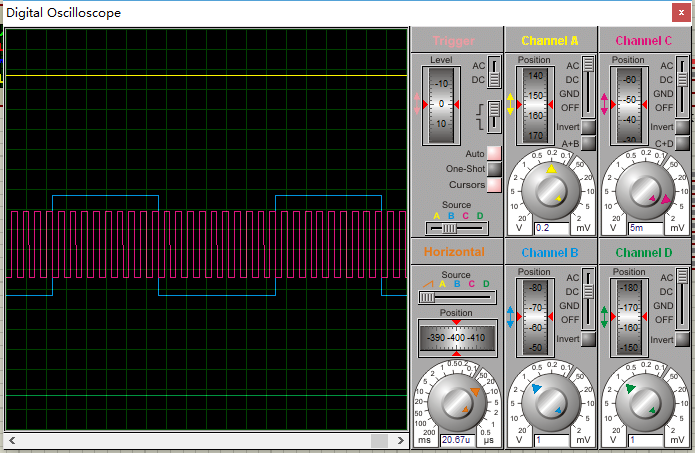Click the Channel C voltage scale knob
This screenshot has width=695, height=453.
pyautogui.click(x=645, y=191)
